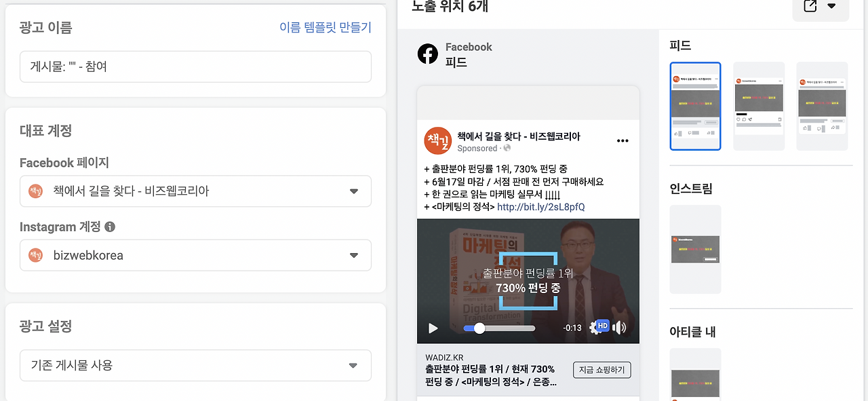The height and width of the screenshot is (401, 868).
Task: Click the Facebook logo icon above the feed preview
Action: [428, 54]
